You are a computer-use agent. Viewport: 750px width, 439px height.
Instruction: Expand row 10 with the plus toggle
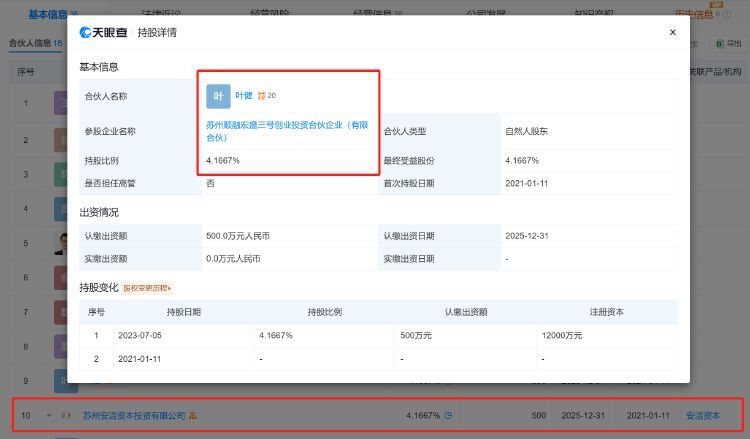point(49,416)
